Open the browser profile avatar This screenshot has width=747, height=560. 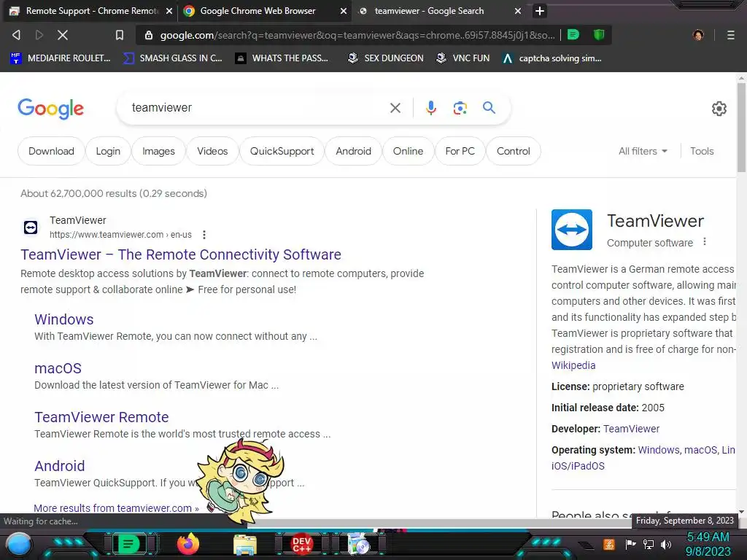pyautogui.click(x=698, y=35)
